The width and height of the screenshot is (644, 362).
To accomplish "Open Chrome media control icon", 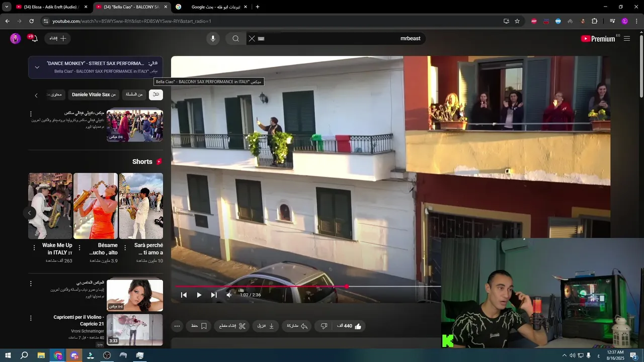I will 612,21.
